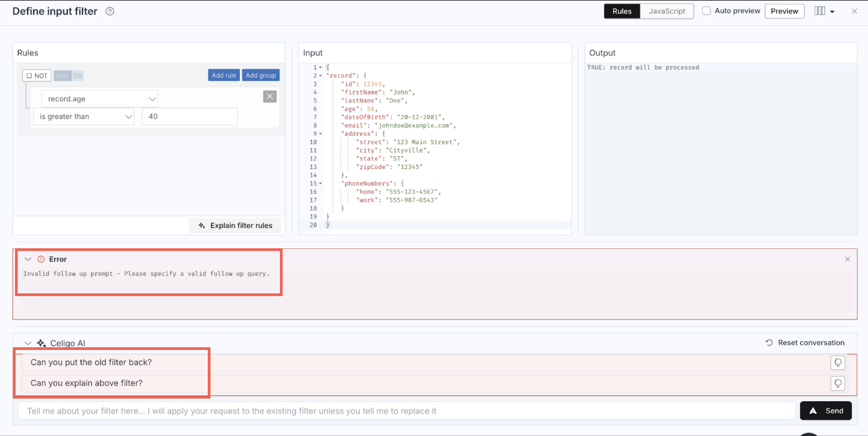The image size is (868, 436).
Task: Open the panel layout columns icon
Action: 819,11
